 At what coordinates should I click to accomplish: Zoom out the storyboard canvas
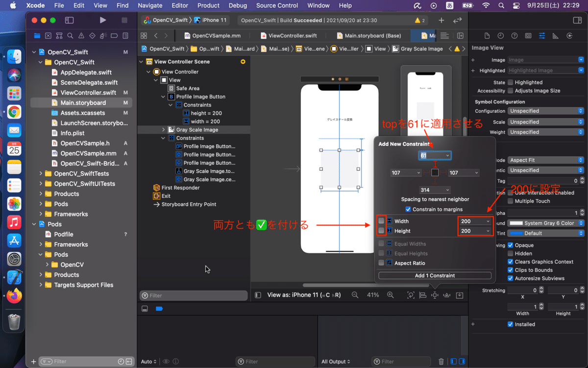[355, 295]
